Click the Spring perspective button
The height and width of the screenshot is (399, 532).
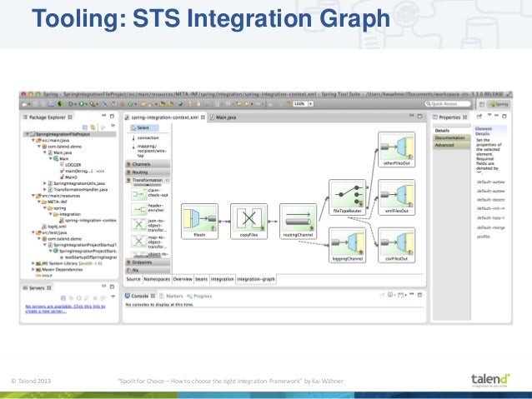pos(499,104)
